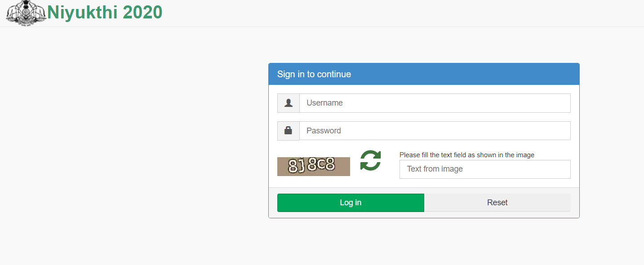The width and height of the screenshot is (644, 265).
Task: Click the 2020 text in page heading
Action: 142,12
